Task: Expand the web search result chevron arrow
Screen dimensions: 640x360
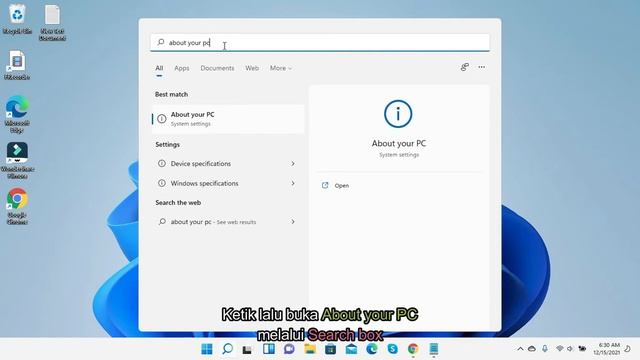Action: tap(293, 222)
